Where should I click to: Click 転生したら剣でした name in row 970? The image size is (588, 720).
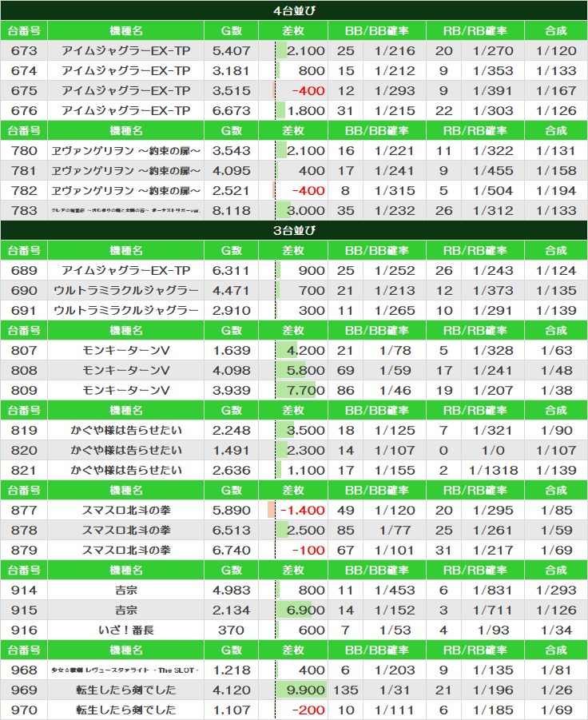click(125, 710)
